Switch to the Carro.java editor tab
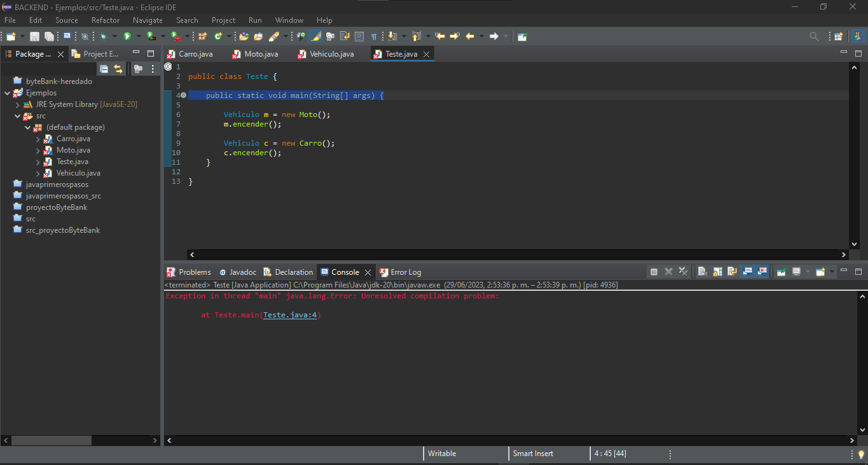The image size is (868, 465). click(x=190, y=54)
